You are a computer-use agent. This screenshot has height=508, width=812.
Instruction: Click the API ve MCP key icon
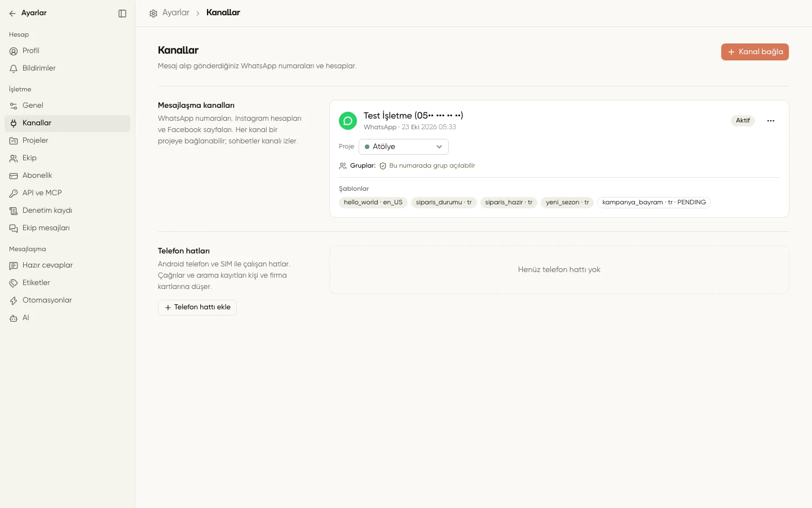click(x=14, y=193)
